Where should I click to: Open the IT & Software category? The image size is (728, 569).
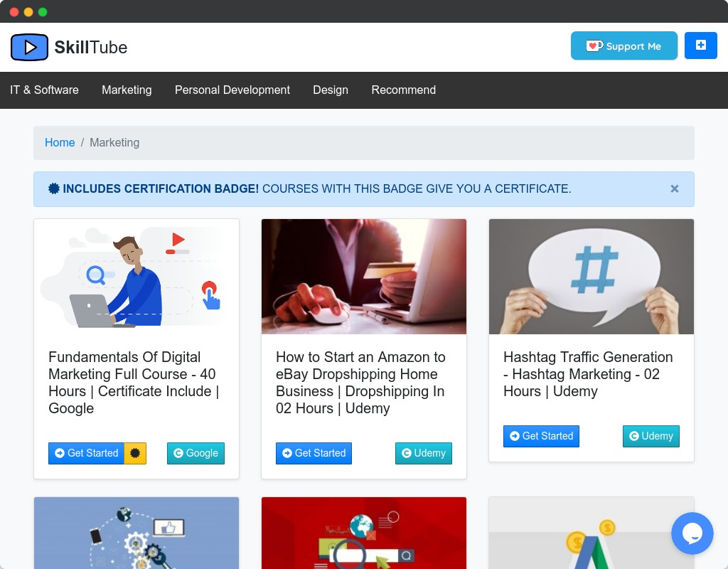pos(44,90)
